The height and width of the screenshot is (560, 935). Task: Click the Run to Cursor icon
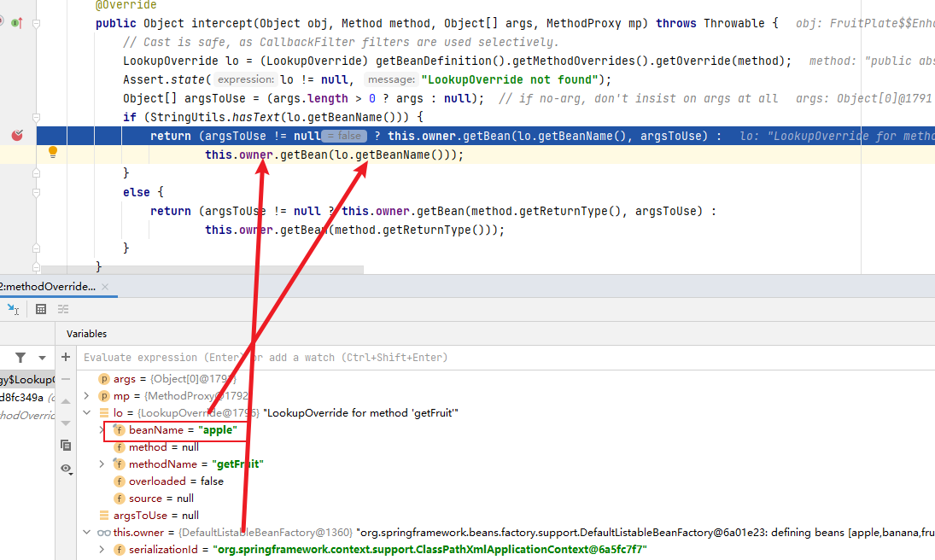[x=13, y=309]
